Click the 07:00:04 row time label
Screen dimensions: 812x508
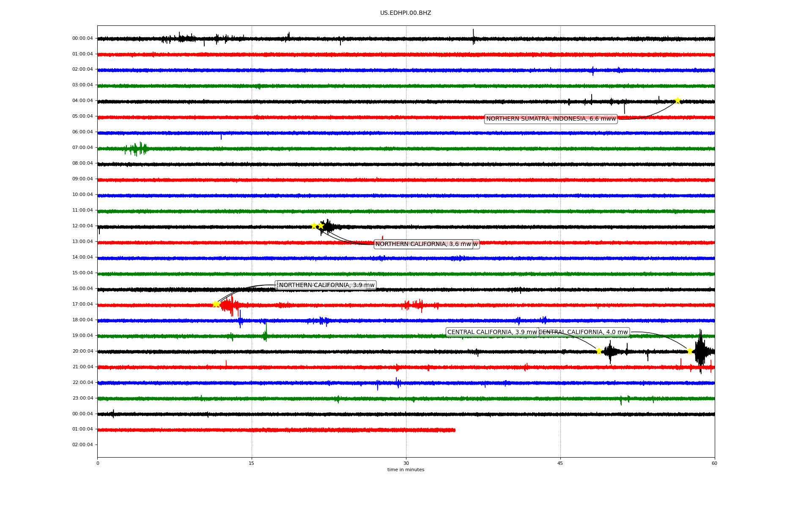pos(82,148)
